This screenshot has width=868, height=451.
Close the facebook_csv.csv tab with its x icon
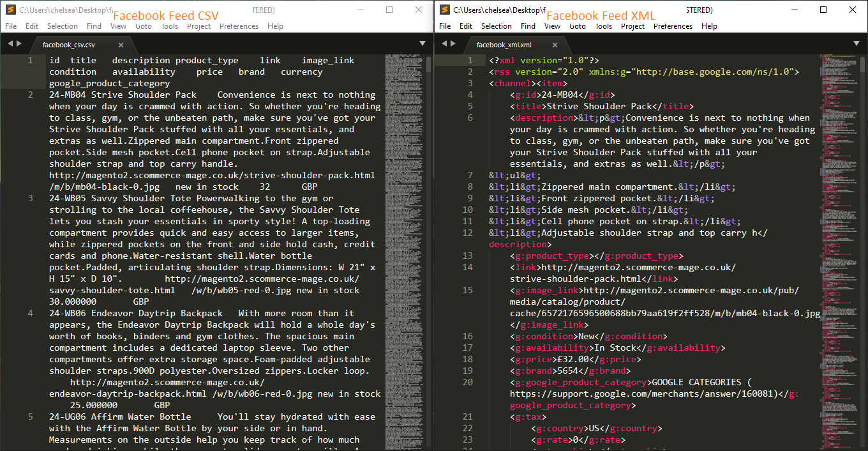click(x=120, y=46)
